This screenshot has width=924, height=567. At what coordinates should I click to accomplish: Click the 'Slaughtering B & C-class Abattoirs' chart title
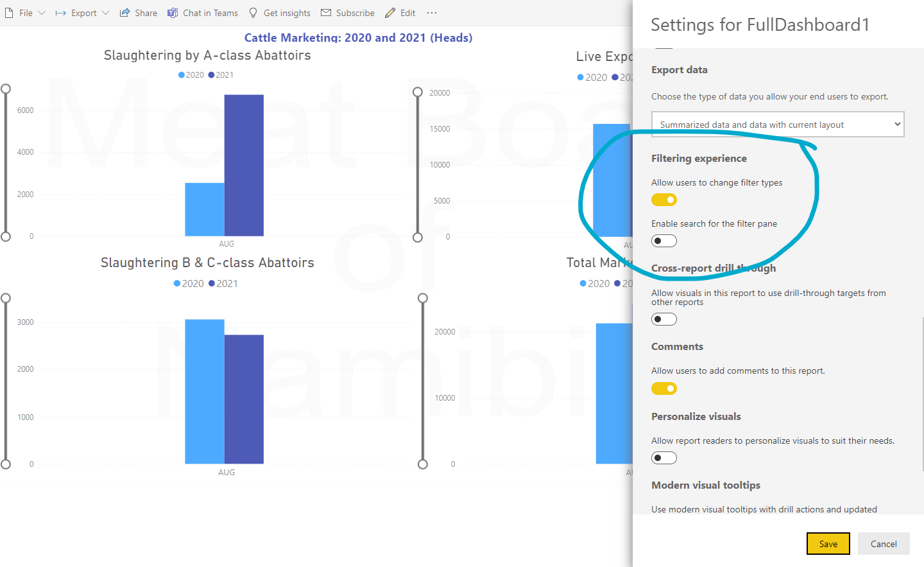tap(207, 263)
